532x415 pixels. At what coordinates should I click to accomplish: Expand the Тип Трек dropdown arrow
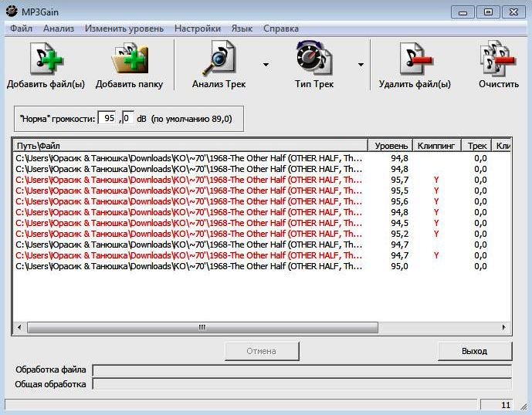361,65
